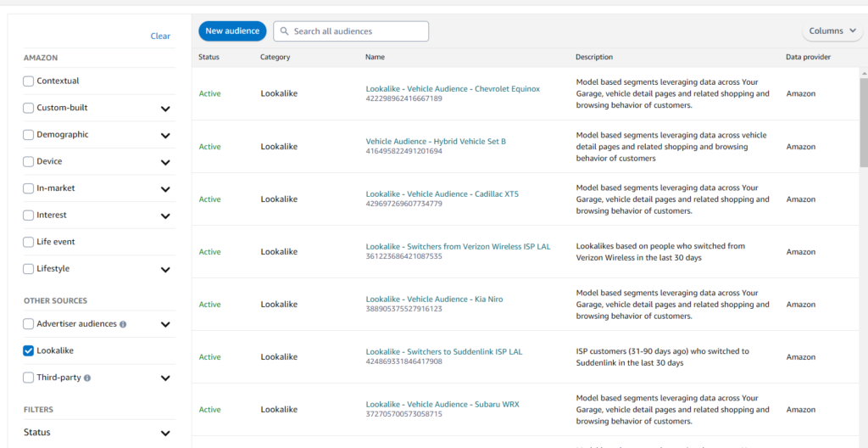Expand the Lifestyle chevron

[165, 270]
